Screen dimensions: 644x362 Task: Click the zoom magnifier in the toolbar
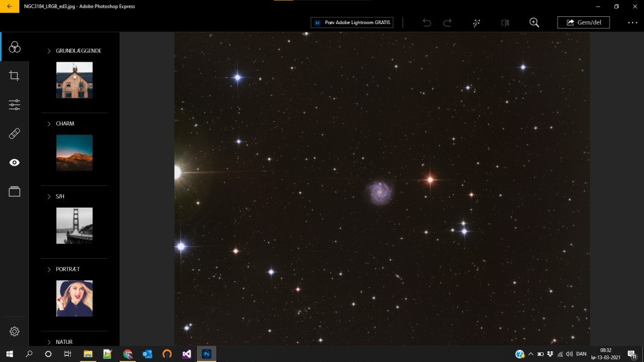point(534,22)
